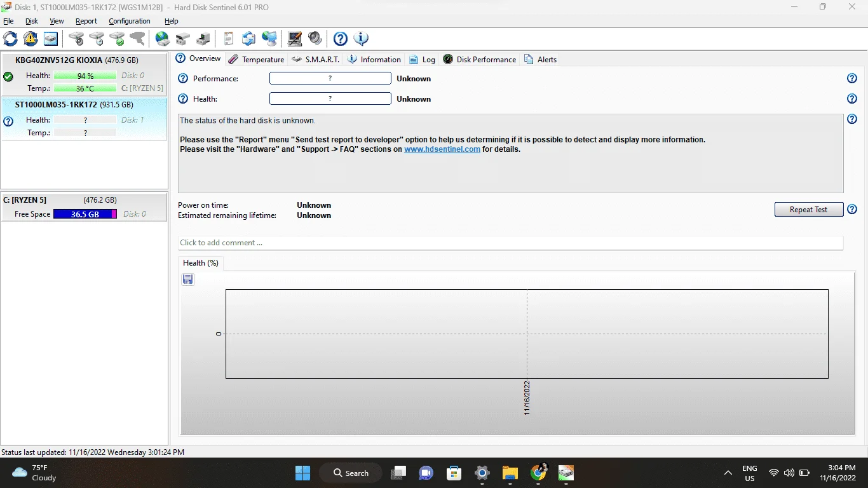Screen dimensions: 868x488
Task: Click the Hard Disk Sentinel taskbar icon
Action: pos(566,473)
